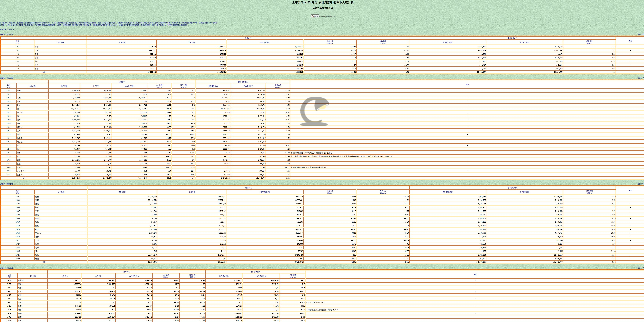Click the 興泰 remark about 泰宇網通

(x=312, y=153)
